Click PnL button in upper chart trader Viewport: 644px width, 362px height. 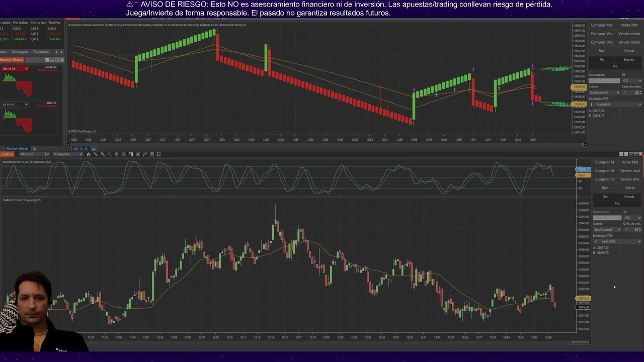pyautogui.click(x=615, y=66)
